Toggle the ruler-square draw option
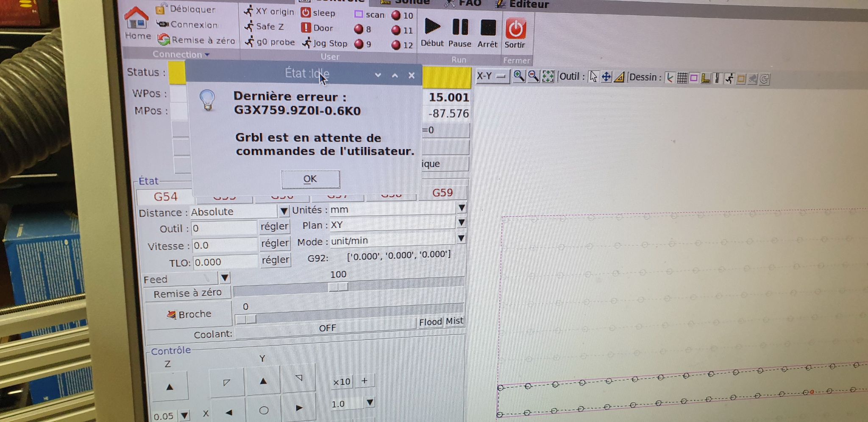This screenshot has width=868, height=422. pyautogui.click(x=706, y=78)
